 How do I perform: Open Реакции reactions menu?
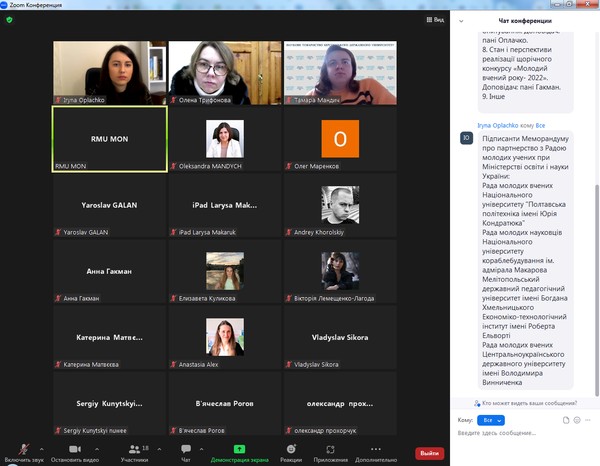pyautogui.click(x=291, y=451)
